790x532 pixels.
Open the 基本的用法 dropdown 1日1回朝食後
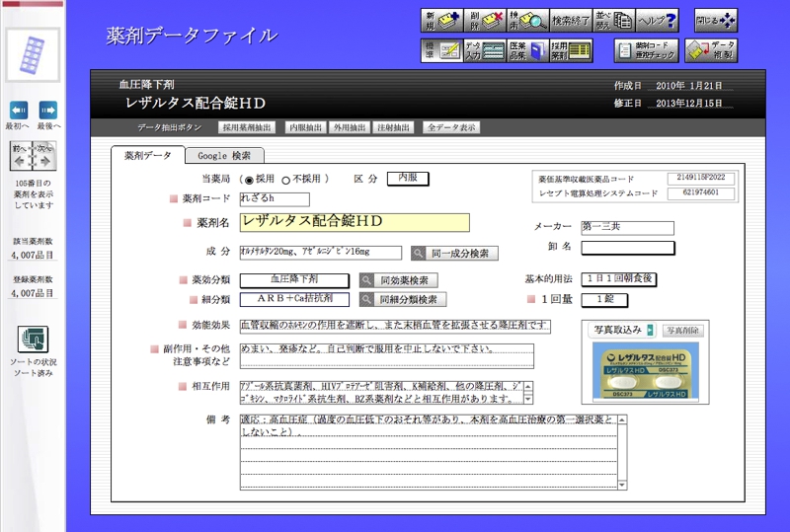[619, 279]
